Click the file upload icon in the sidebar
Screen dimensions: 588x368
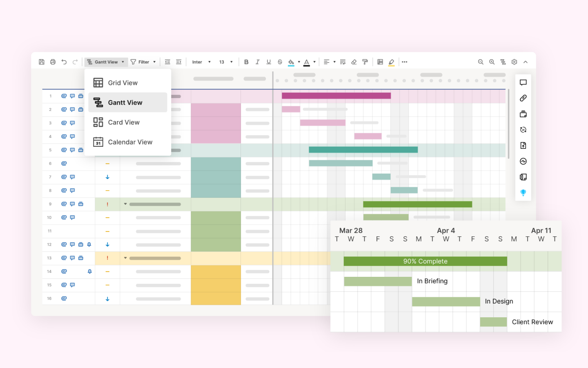point(523,145)
